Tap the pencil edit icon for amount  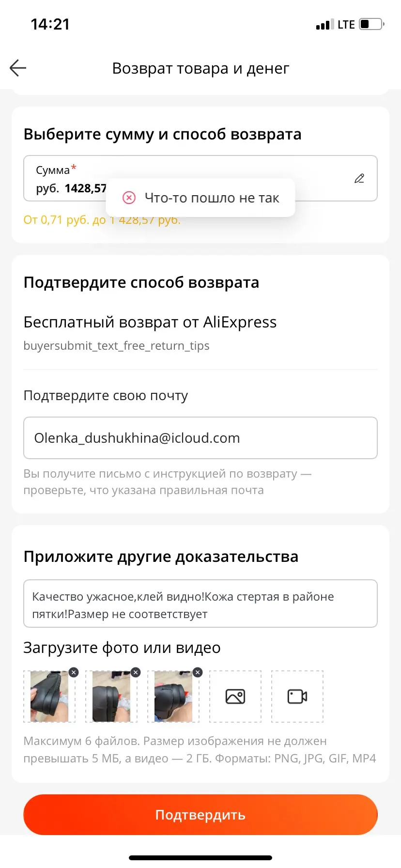coord(359,178)
